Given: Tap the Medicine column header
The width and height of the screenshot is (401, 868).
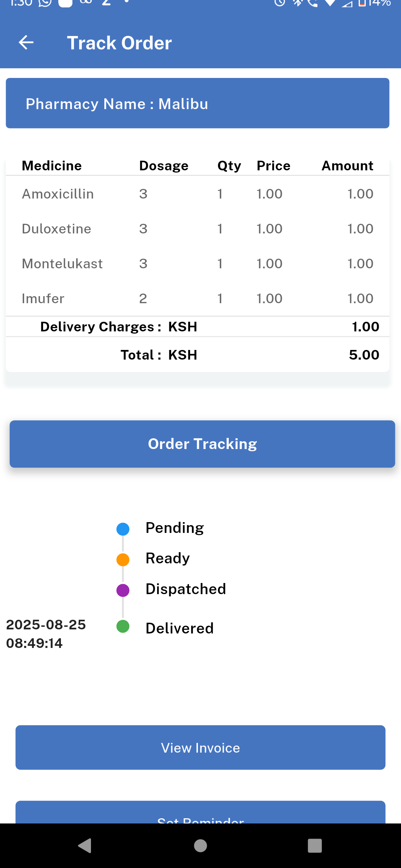Looking at the screenshot, I should pos(52,166).
